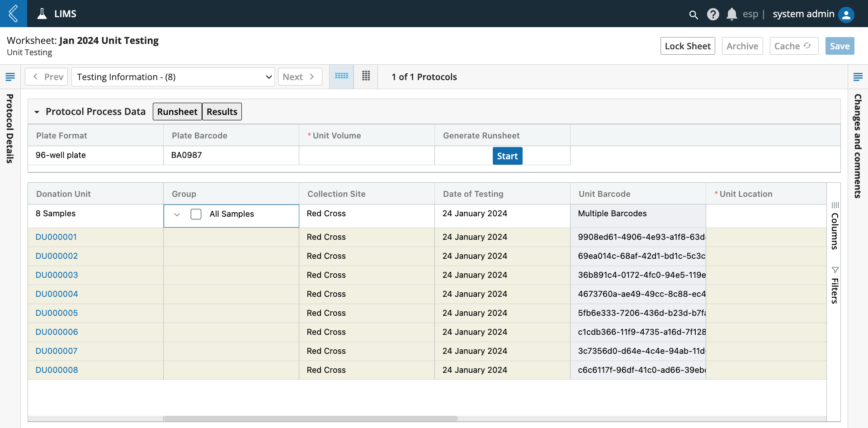
Task: Open donation unit DU000003 link
Action: tap(57, 275)
